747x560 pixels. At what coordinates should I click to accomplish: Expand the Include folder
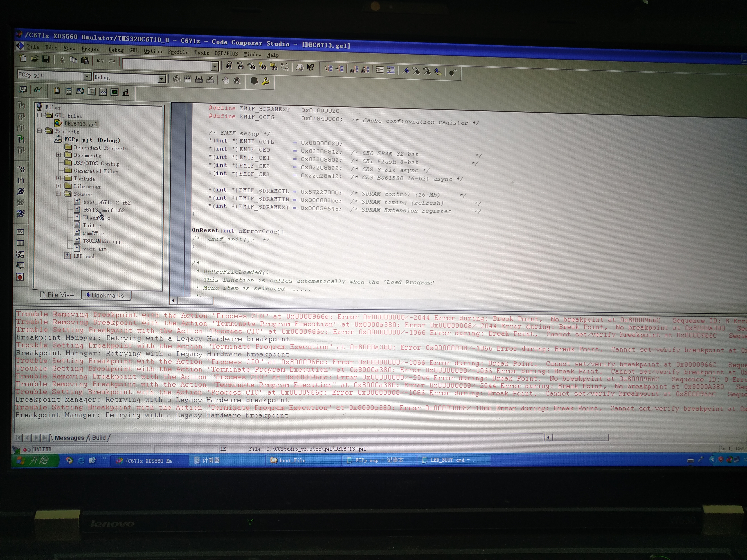[58, 178]
